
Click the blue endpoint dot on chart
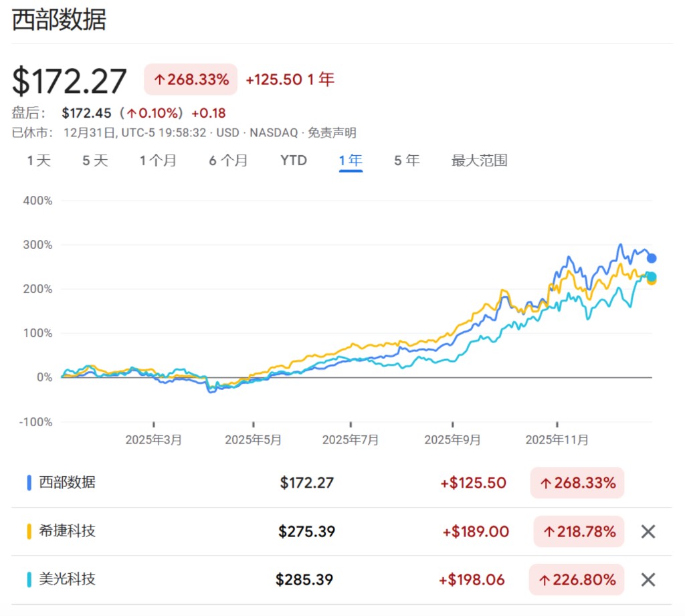(652, 258)
